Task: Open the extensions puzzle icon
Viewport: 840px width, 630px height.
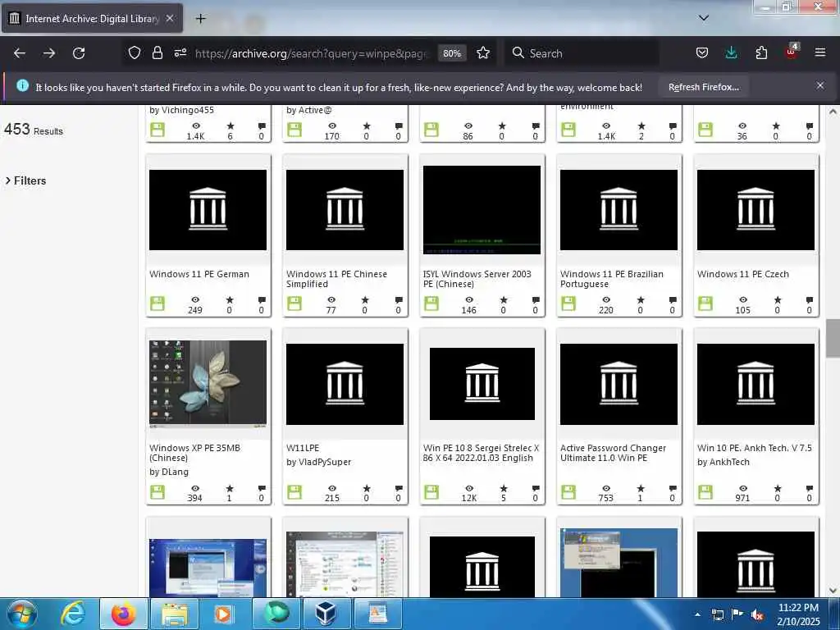Action: point(761,53)
